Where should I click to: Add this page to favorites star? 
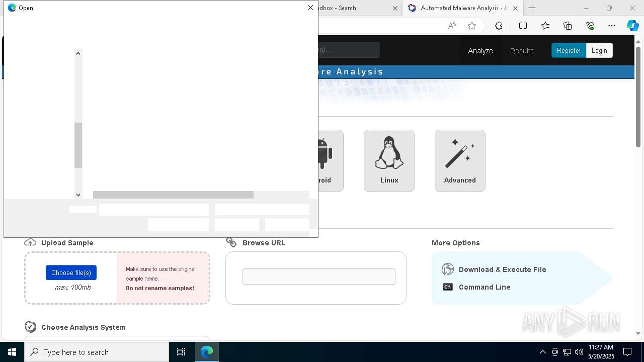click(472, 26)
